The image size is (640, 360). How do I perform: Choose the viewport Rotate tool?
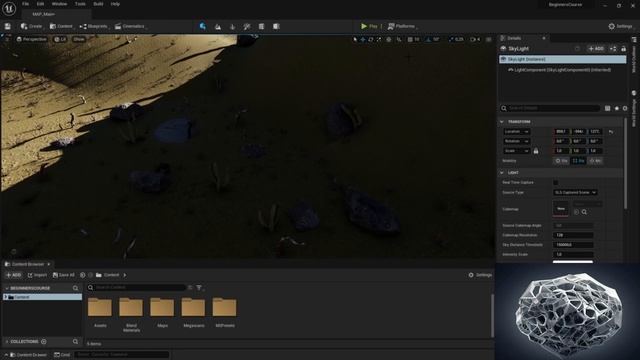pyautogui.click(x=371, y=40)
